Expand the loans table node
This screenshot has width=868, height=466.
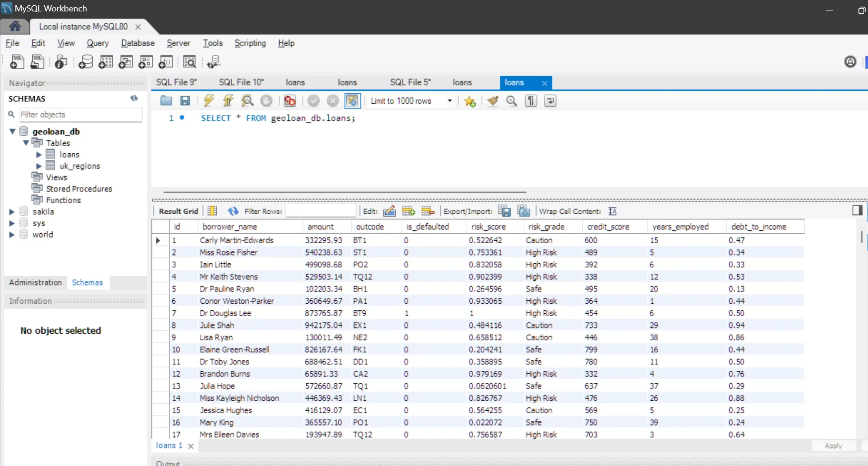point(39,154)
